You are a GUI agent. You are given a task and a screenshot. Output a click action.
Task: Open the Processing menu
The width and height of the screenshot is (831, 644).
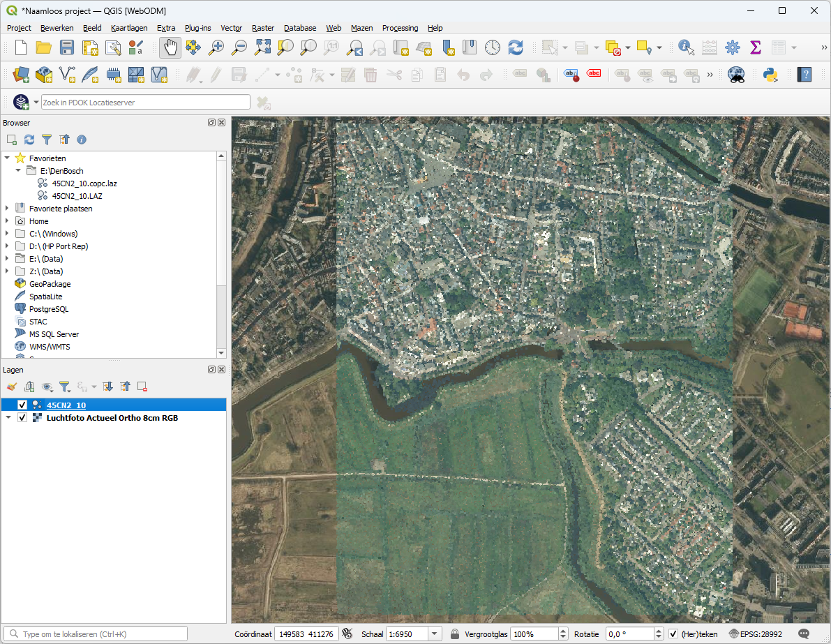[x=400, y=28]
